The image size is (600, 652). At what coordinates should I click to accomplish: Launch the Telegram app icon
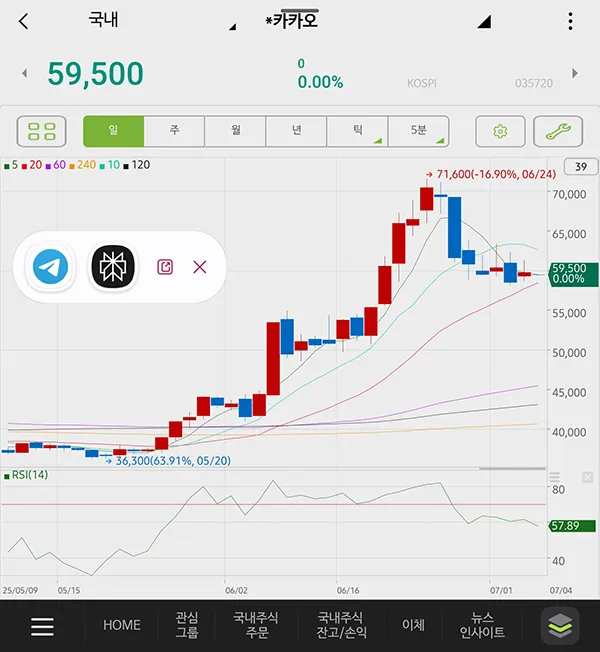(50, 267)
